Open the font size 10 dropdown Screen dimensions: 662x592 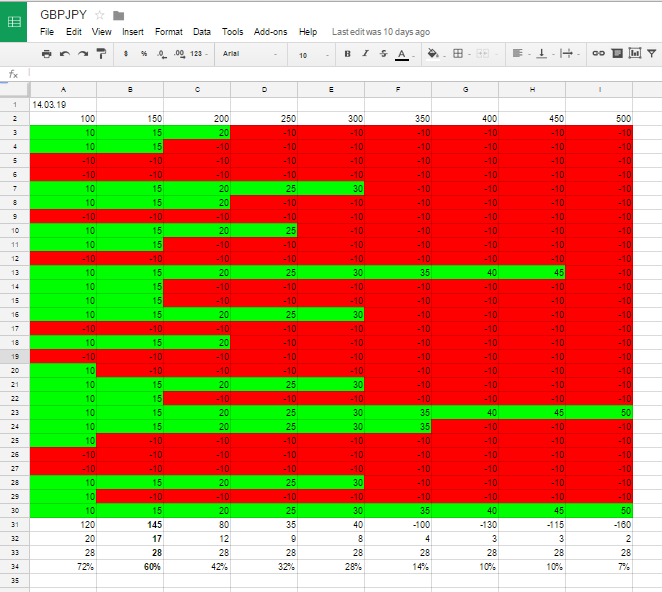313,55
